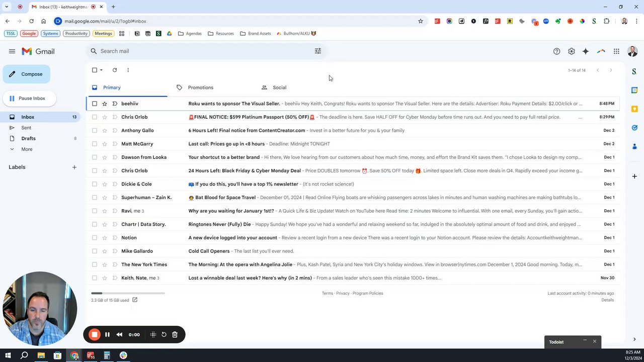Reload the browser page
This screenshot has height=362, width=644.
point(31,21)
